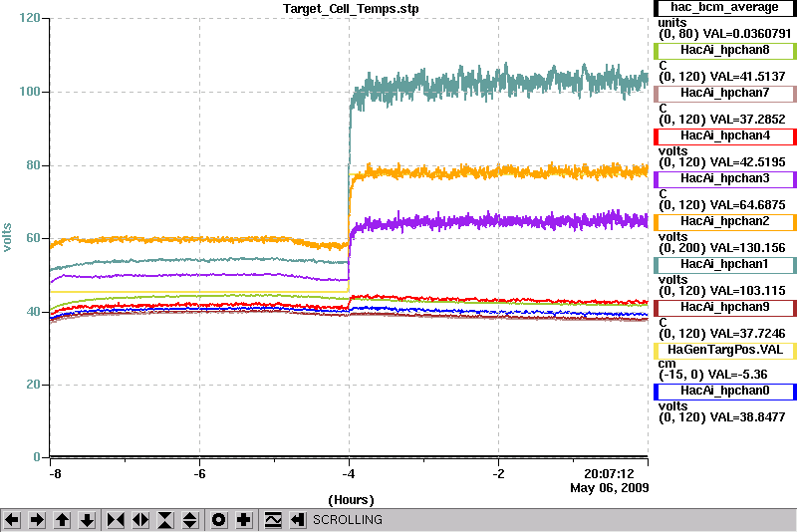Zoom in horizontally with the bowtie icon
Viewport: 797px width, 532px height.
(x=116, y=520)
